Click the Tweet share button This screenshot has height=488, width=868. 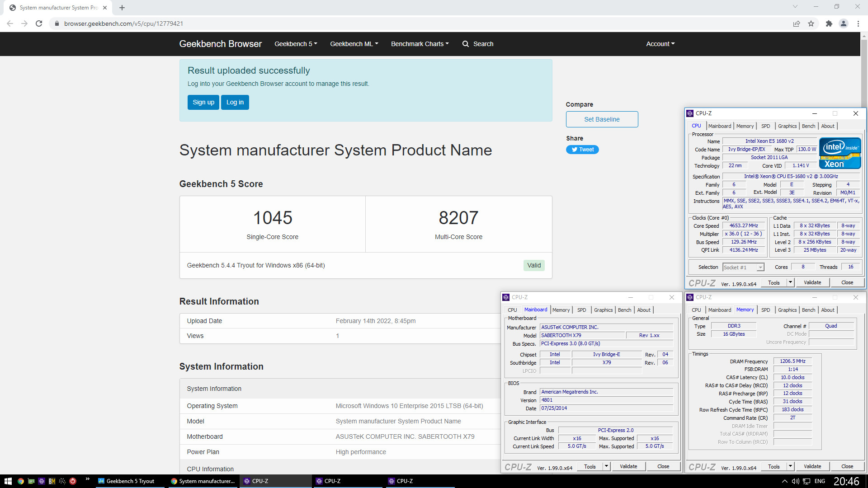click(582, 150)
